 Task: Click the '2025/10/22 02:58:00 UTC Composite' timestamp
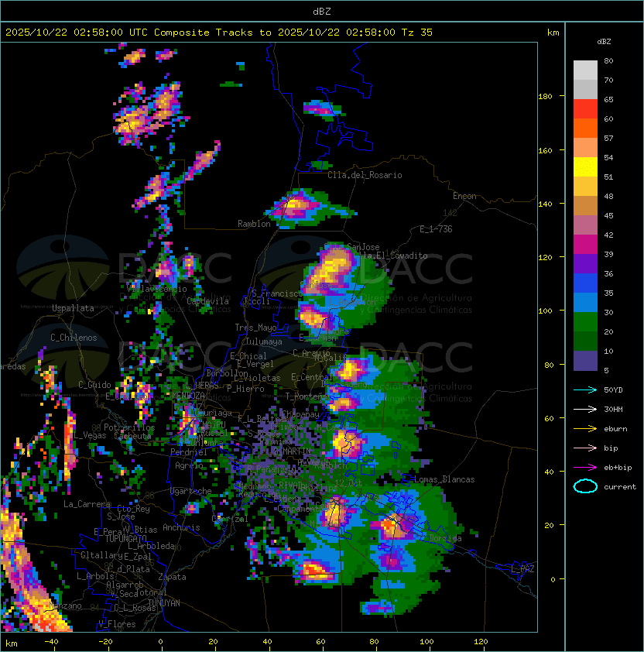pos(108,32)
